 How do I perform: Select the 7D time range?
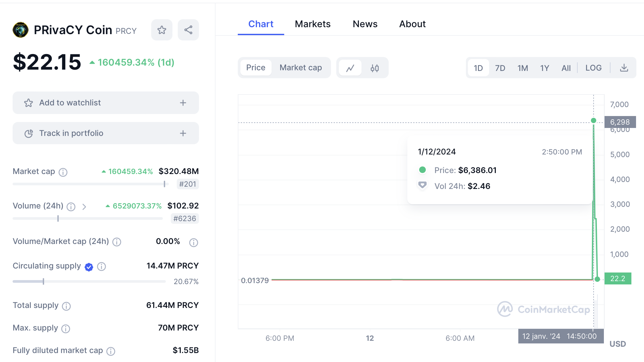pos(500,68)
